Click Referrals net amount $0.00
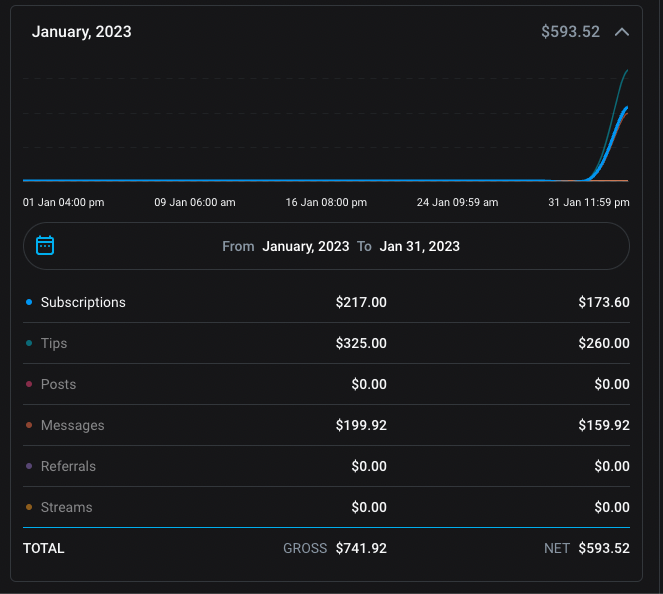This screenshot has width=663, height=594. (612, 466)
